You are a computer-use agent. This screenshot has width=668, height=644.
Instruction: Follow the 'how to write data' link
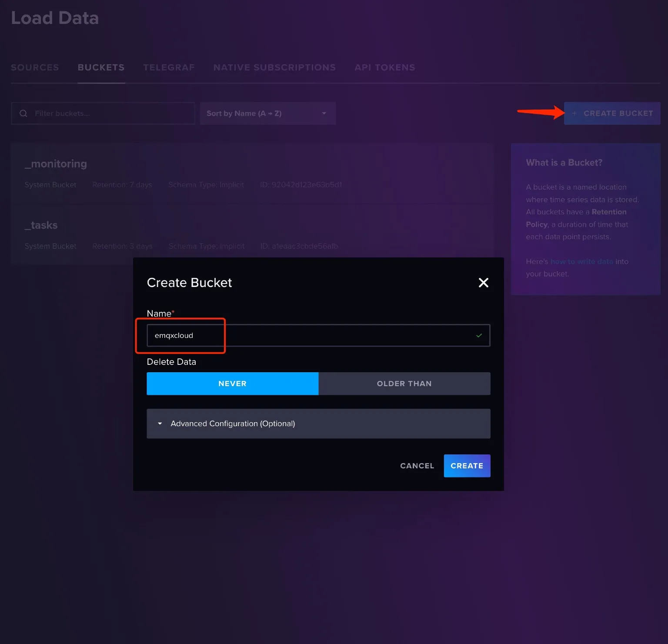(581, 261)
